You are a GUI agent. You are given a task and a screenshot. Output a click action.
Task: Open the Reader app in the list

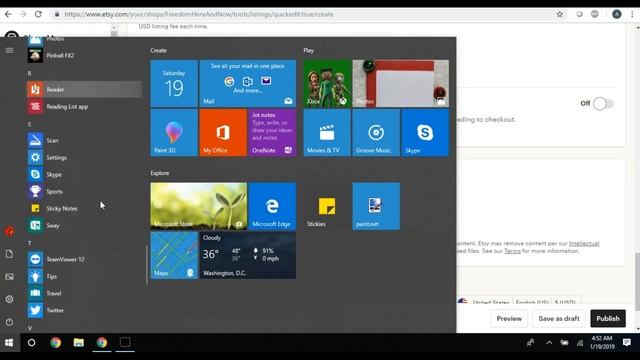click(x=84, y=89)
